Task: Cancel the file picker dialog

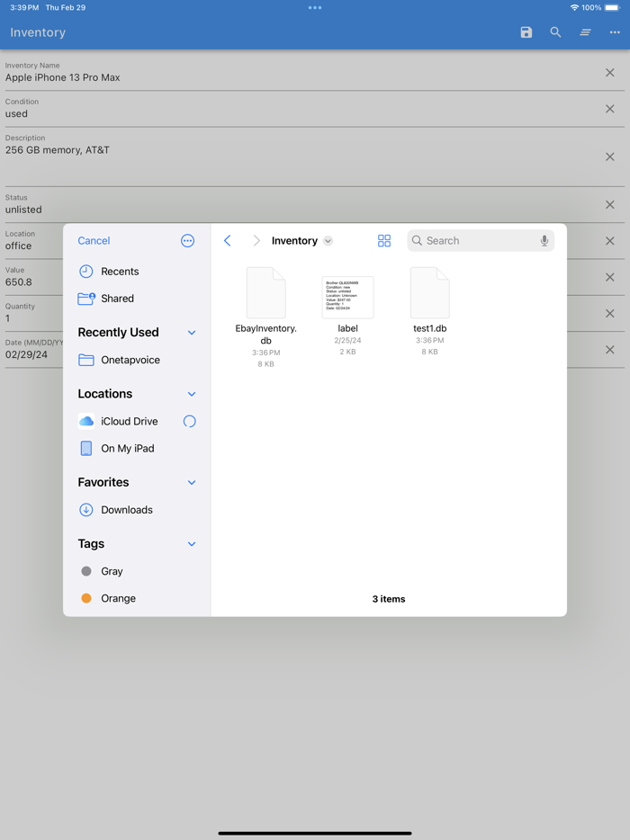Action: [94, 240]
